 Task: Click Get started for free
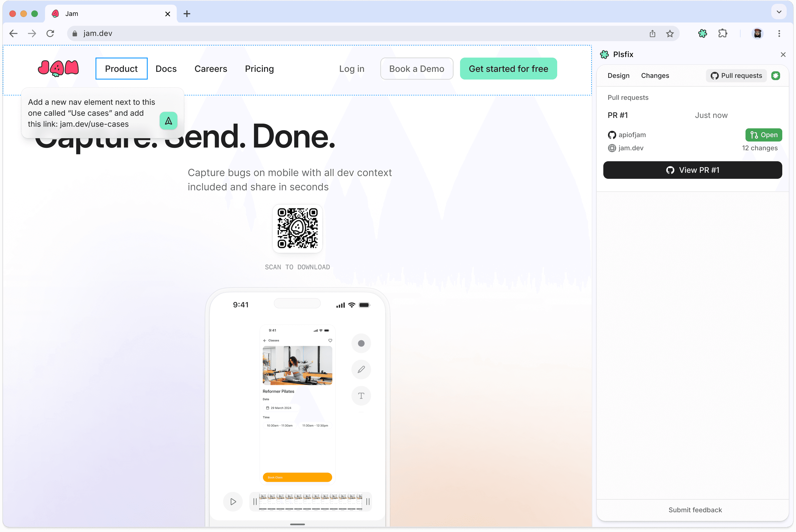pyautogui.click(x=508, y=69)
